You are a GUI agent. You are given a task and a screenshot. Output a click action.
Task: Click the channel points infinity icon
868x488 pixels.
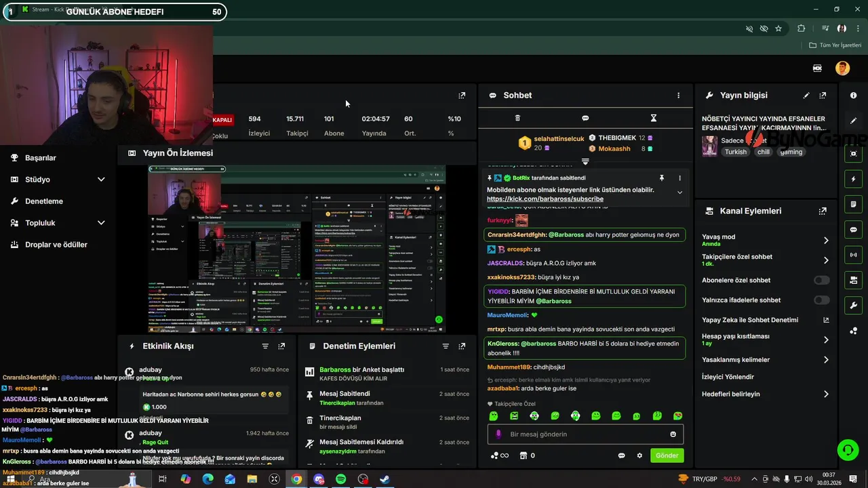click(x=500, y=455)
